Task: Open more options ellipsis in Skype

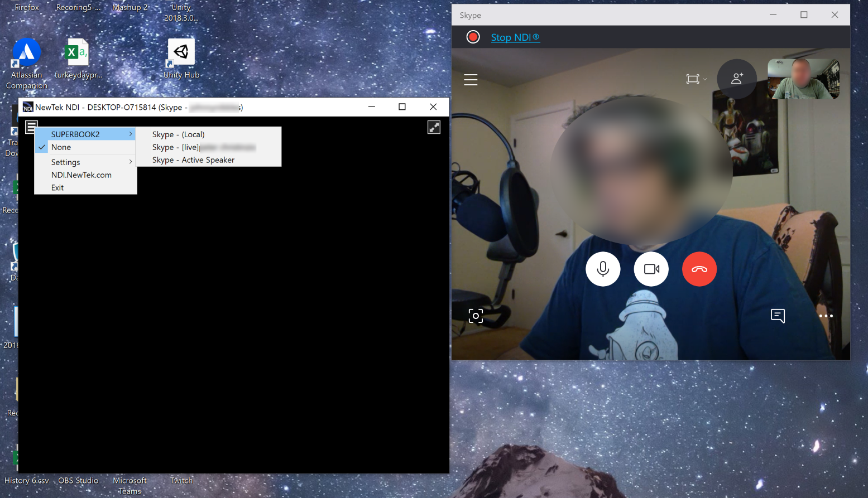Action: 826,316
